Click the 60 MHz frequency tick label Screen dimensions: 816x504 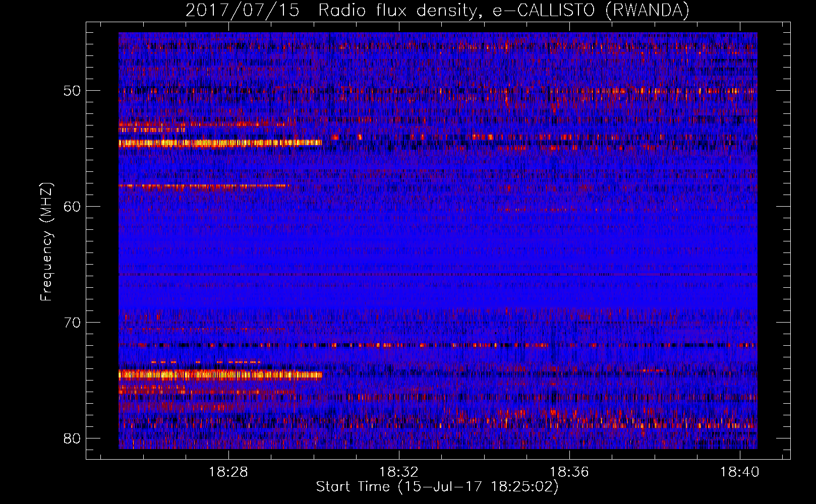72,207
